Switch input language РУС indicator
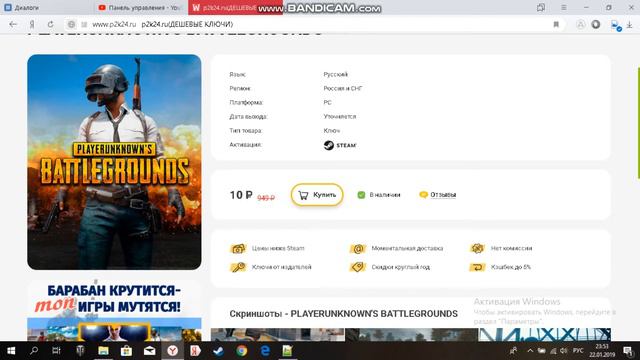Viewport: 640px width, 360px height. pos(578,351)
